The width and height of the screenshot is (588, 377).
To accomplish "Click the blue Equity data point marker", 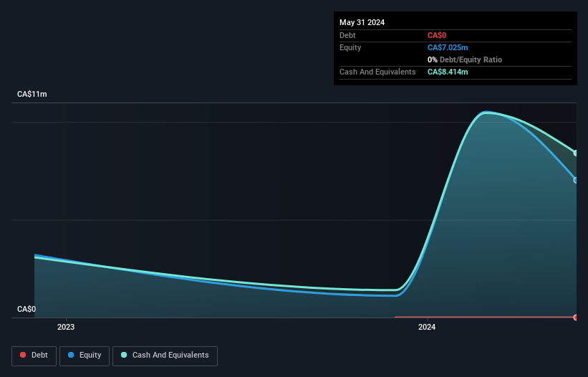I will pyautogui.click(x=576, y=180).
